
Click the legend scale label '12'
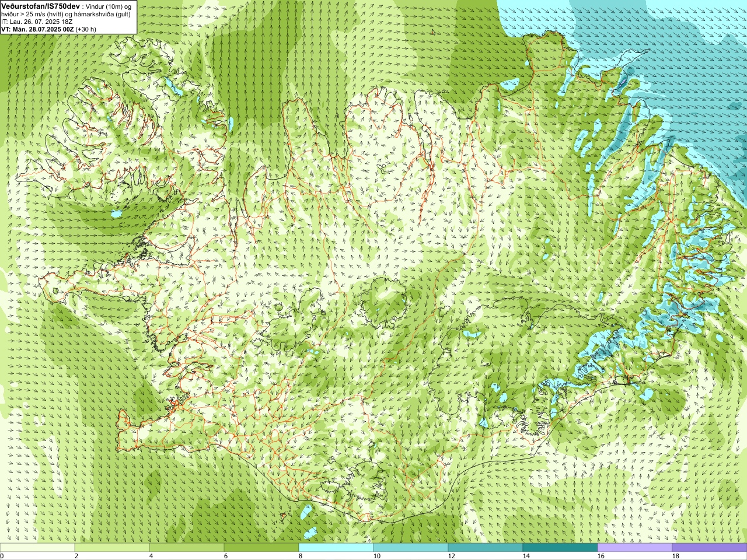tap(451, 556)
